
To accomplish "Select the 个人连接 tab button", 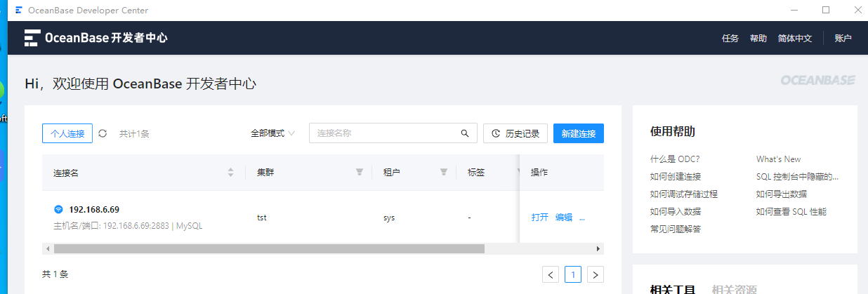I will click(x=67, y=133).
